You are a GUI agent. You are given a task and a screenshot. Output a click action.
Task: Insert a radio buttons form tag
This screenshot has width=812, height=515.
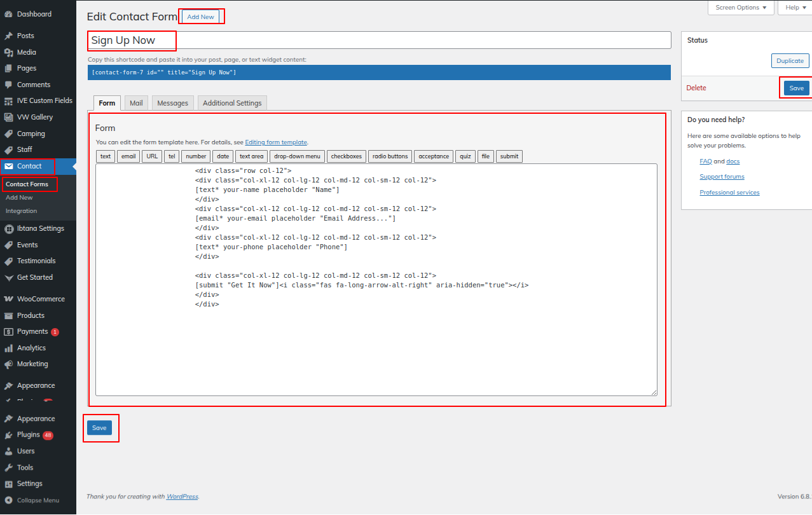(390, 156)
